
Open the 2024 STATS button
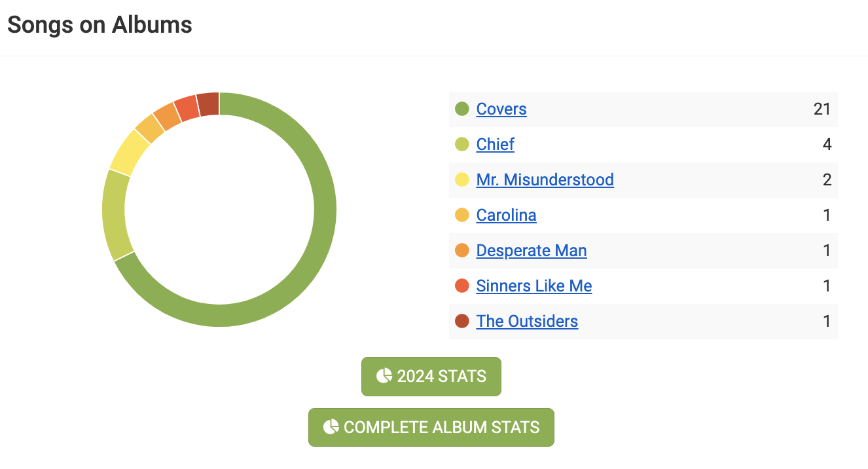point(431,377)
